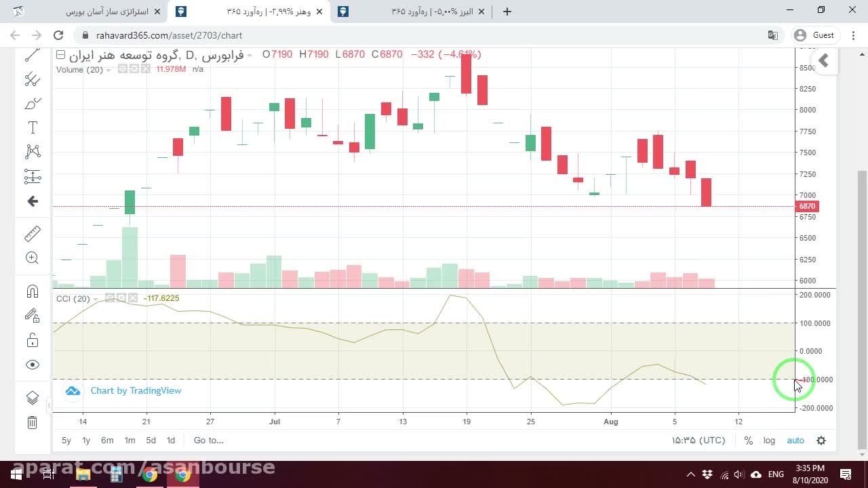Remove the CCI indicator
This screenshot has height=488, width=868.
pos(132,298)
